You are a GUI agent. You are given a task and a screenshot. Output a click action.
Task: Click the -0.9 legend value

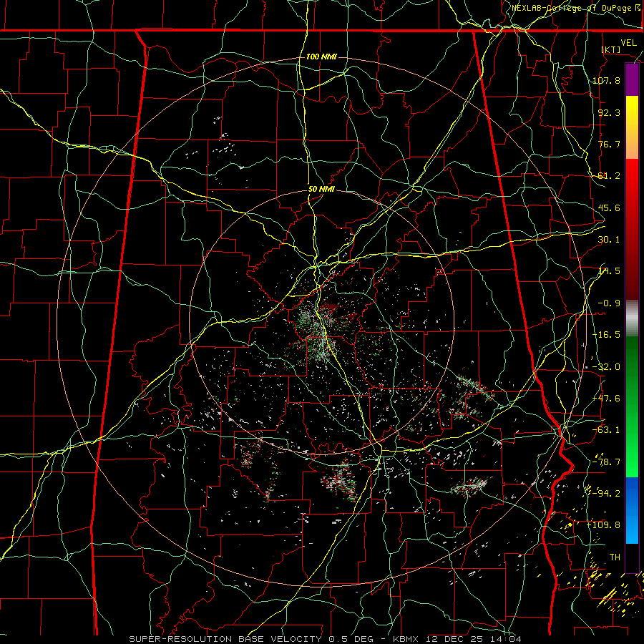tap(609, 303)
